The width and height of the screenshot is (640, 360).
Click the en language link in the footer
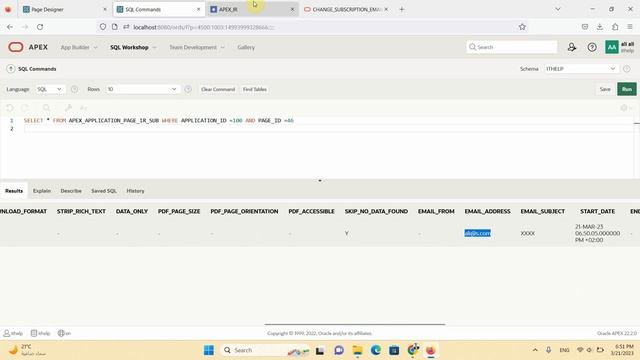(x=64, y=333)
